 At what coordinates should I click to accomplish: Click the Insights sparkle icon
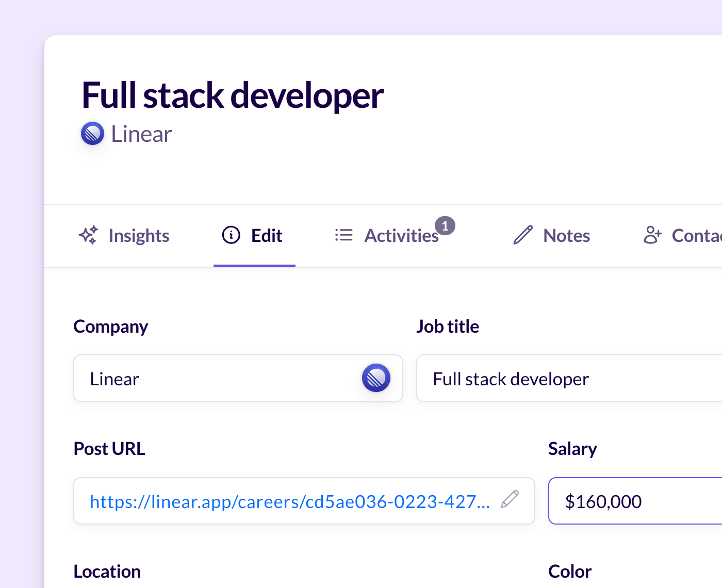(x=88, y=235)
